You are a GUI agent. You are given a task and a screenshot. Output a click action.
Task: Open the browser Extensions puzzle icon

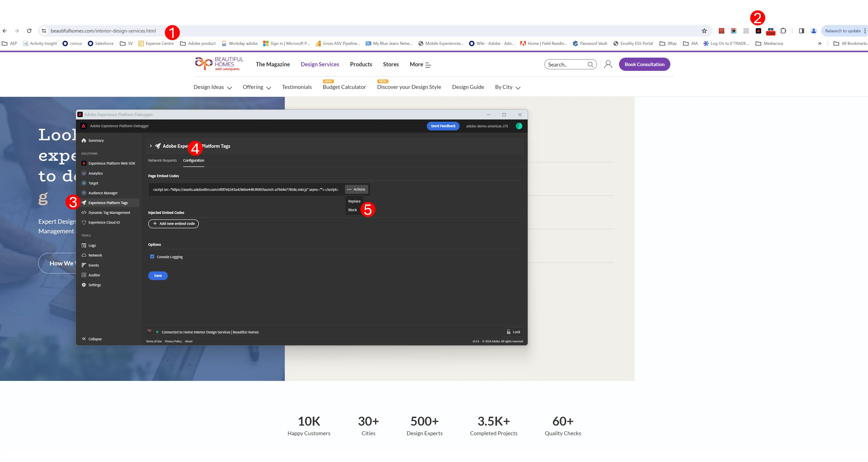pos(783,31)
